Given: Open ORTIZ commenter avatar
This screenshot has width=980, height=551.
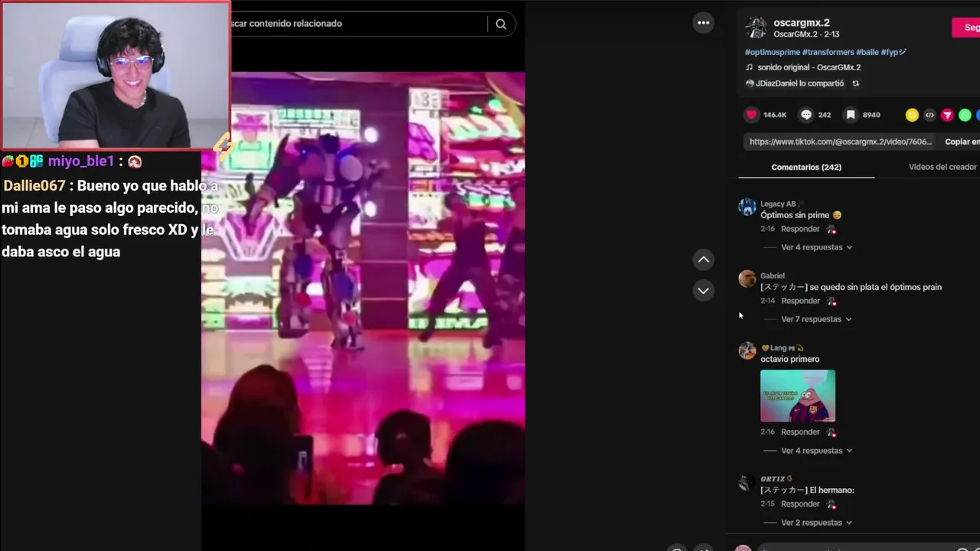Looking at the screenshot, I should click(747, 483).
